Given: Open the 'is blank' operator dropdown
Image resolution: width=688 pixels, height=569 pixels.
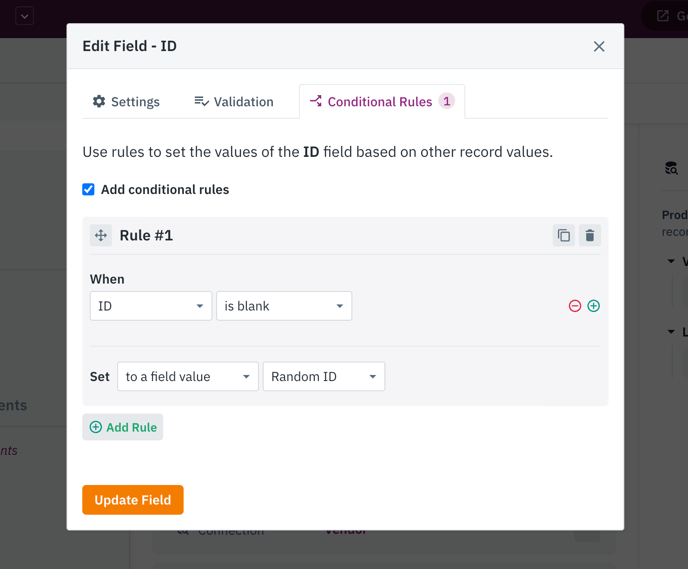Looking at the screenshot, I should 284,306.
